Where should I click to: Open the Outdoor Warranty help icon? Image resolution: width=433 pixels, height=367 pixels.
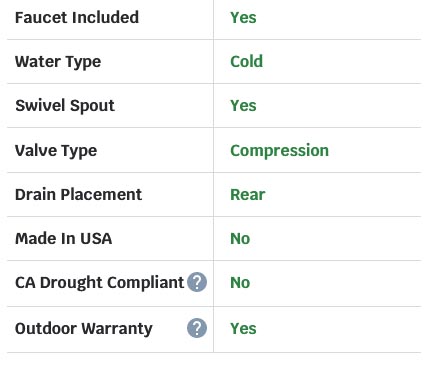(197, 328)
